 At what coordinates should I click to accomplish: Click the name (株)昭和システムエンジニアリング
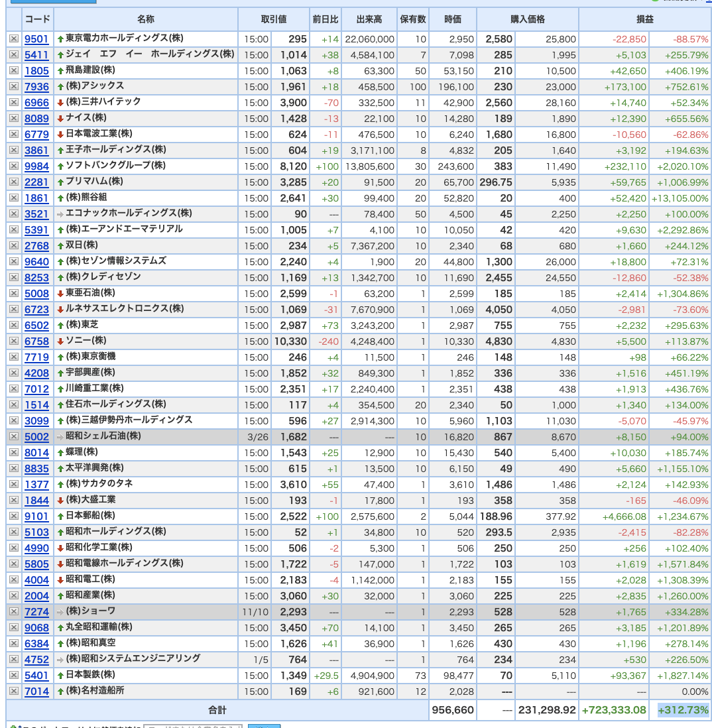[133, 658]
